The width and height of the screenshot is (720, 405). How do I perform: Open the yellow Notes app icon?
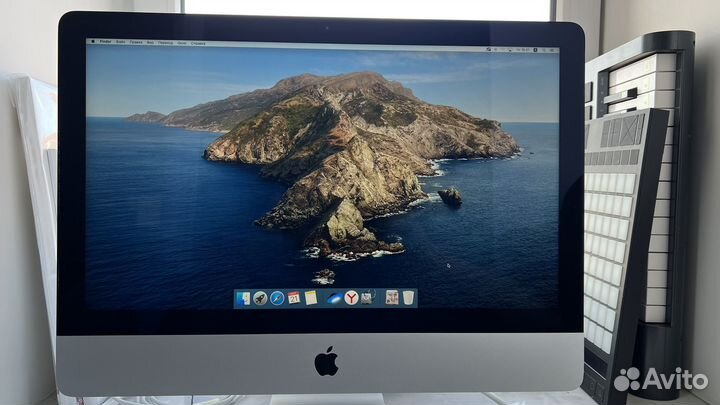[311, 298]
